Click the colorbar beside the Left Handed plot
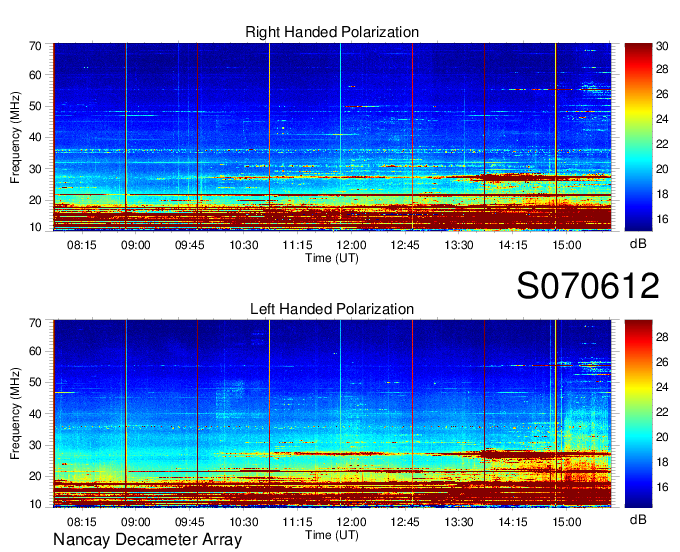 tap(638, 414)
